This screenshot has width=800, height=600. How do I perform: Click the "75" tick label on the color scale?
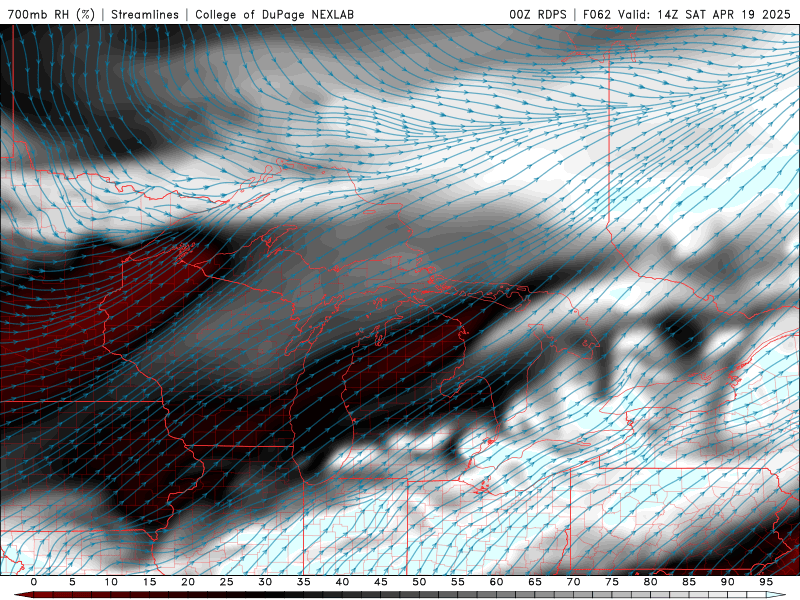(612, 582)
